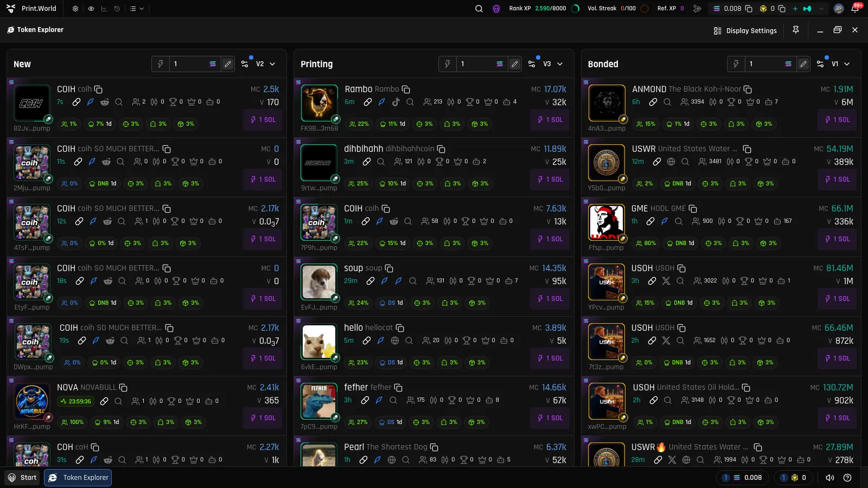Open Start menu in bottom taskbar
Viewport: 868px width, 488px height.
[23, 478]
